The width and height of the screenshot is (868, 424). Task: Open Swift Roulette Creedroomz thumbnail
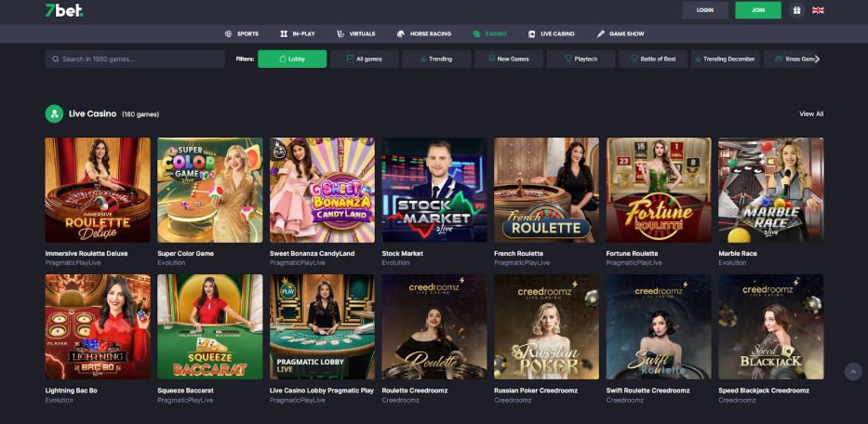tap(659, 326)
